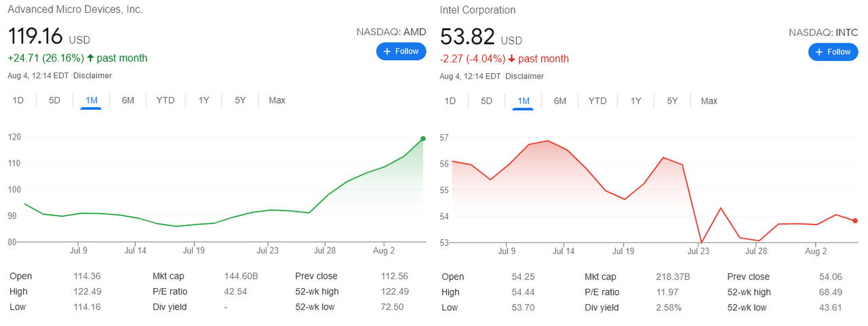The image size is (868, 326).
Task: Click the red endpoint dot on Intel chart
Action: [x=854, y=221]
